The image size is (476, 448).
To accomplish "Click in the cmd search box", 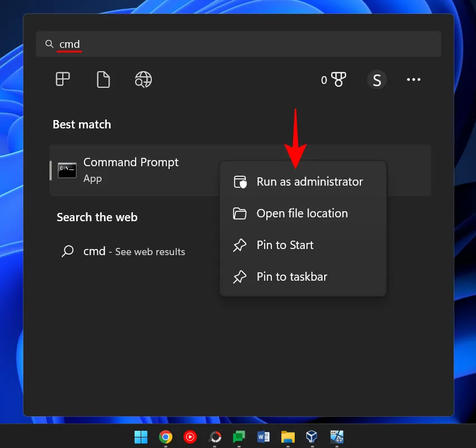I will pos(238,44).
